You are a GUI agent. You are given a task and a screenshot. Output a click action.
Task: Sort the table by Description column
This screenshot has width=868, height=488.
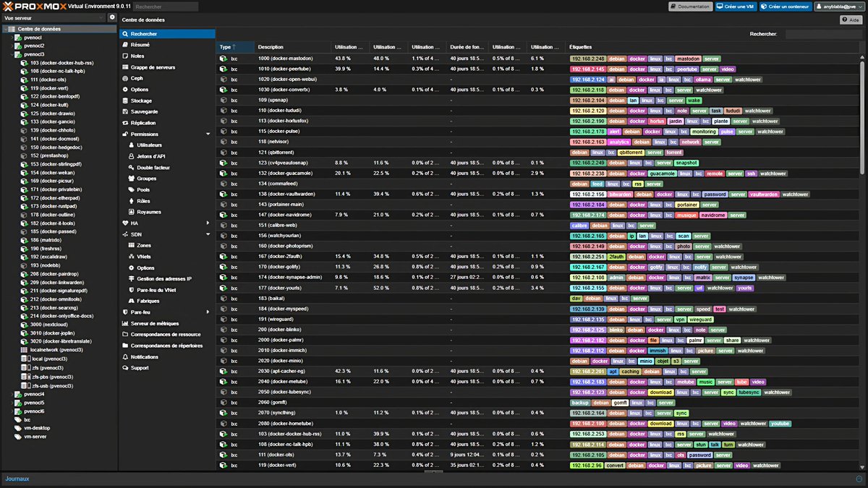[293, 47]
